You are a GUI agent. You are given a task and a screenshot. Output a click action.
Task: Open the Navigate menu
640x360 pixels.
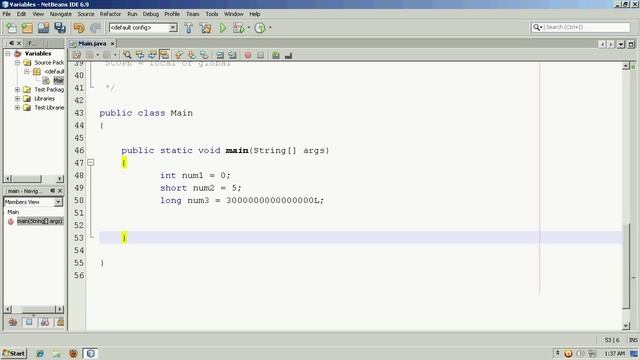pyautogui.click(x=60, y=14)
